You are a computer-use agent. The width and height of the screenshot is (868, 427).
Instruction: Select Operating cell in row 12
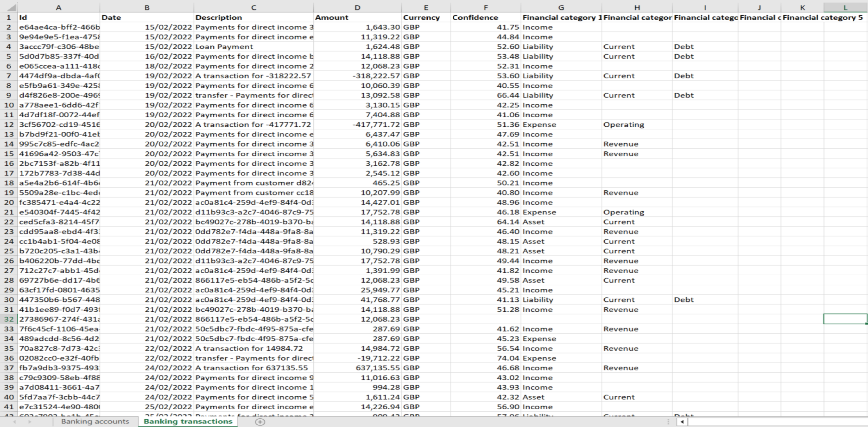pyautogui.click(x=637, y=125)
